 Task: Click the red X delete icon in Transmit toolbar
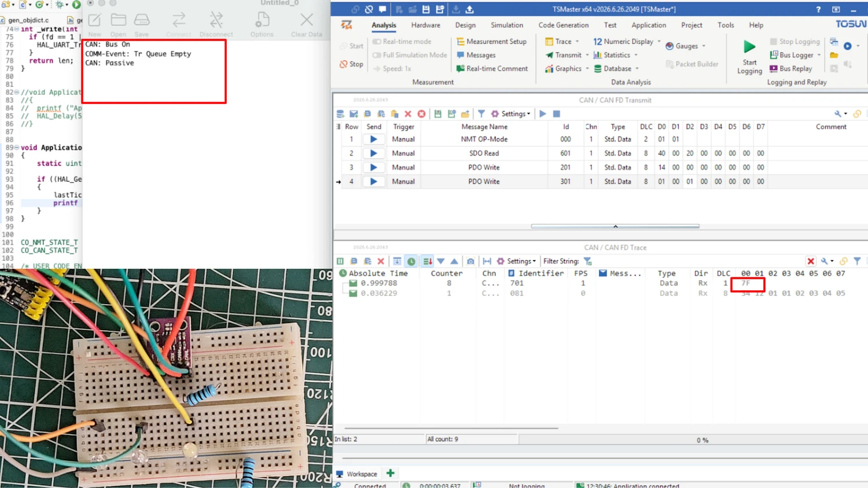click(x=408, y=114)
